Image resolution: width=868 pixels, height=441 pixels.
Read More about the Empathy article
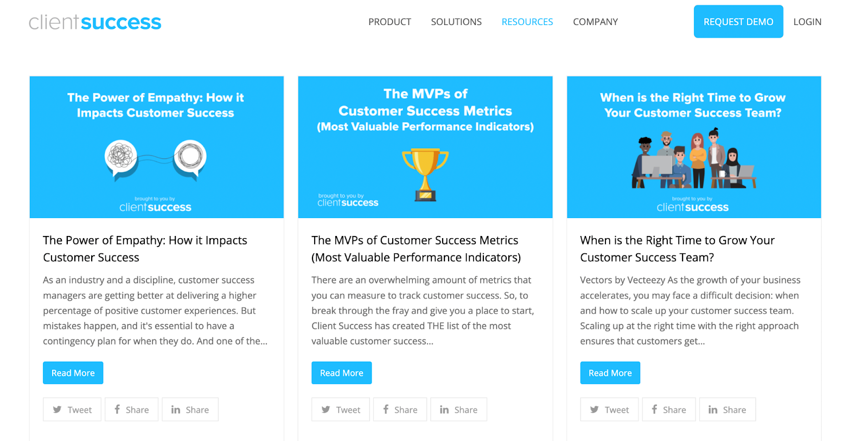pyautogui.click(x=73, y=373)
